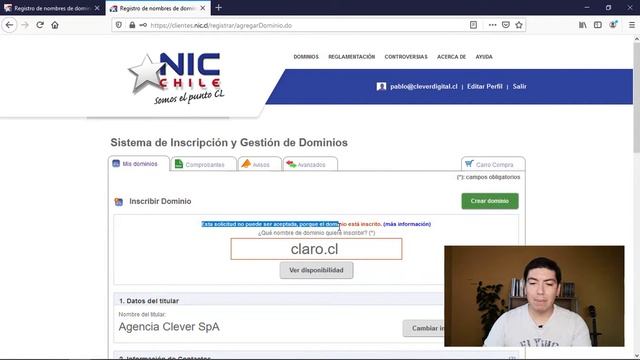Bookmark this page with the star
The image size is (640, 360).
[x=519, y=25]
